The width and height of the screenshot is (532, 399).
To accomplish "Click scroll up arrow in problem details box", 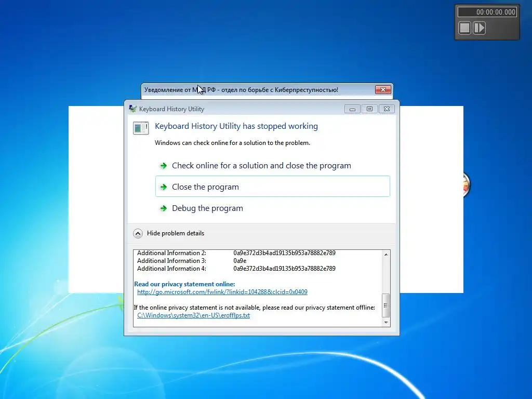I will (x=386, y=254).
